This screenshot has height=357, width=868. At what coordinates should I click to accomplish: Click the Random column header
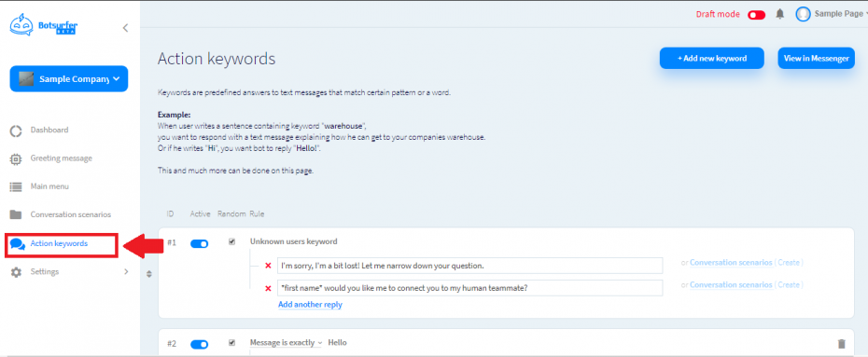pyautogui.click(x=232, y=213)
